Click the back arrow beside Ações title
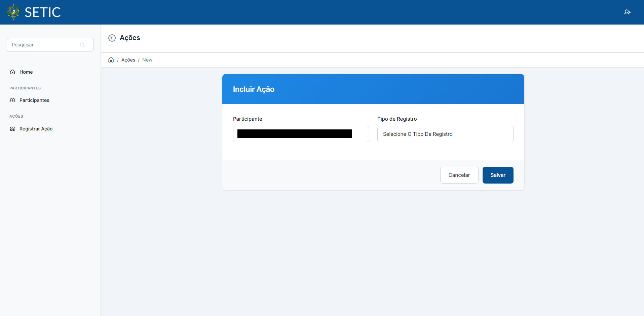 click(x=112, y=38)
